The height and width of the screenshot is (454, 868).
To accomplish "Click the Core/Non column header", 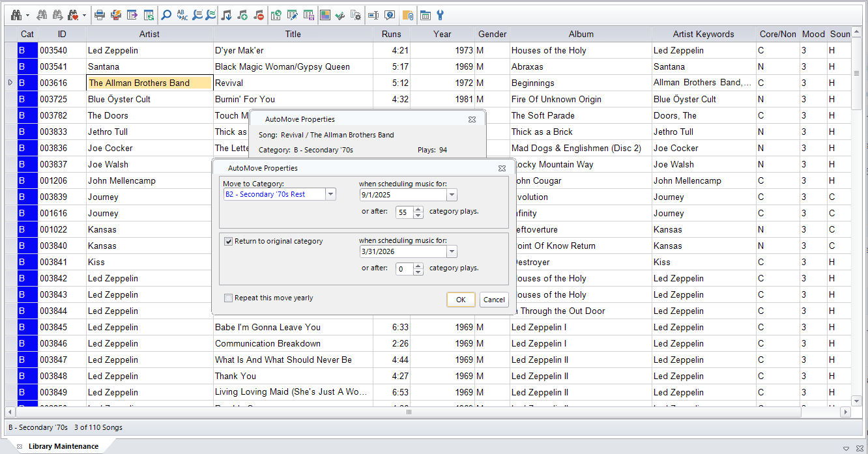I will (x=778, y=34).
